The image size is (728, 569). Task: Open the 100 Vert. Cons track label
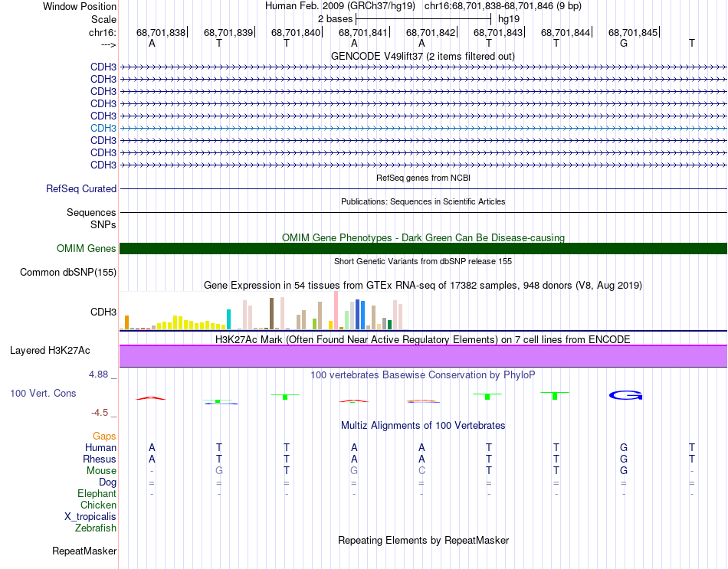(x=44, y=393)
